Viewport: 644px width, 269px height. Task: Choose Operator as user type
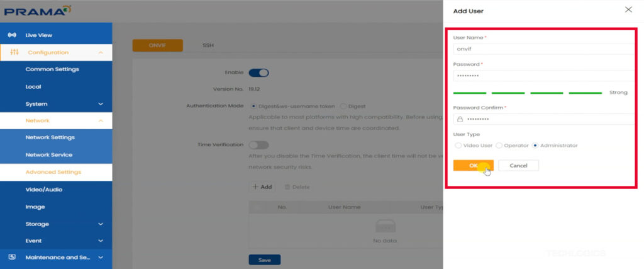(x=499, y=146)
